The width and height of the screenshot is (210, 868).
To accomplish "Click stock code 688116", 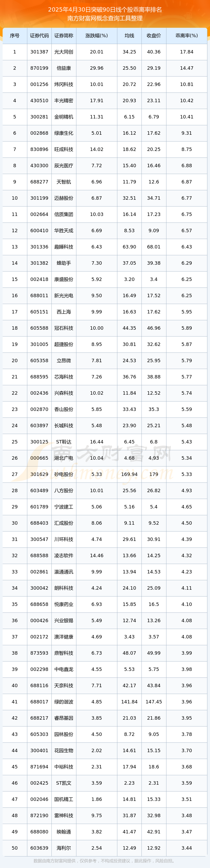I will 39,685.
